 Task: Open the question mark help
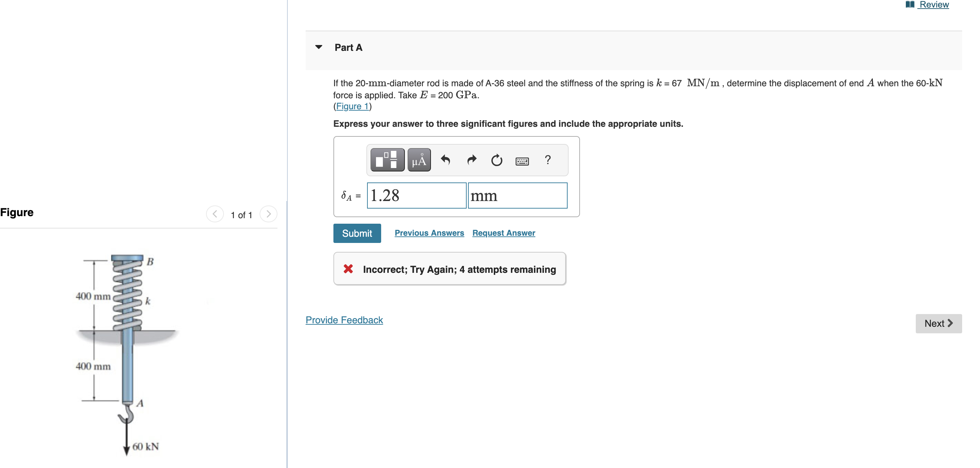(547, 160)
